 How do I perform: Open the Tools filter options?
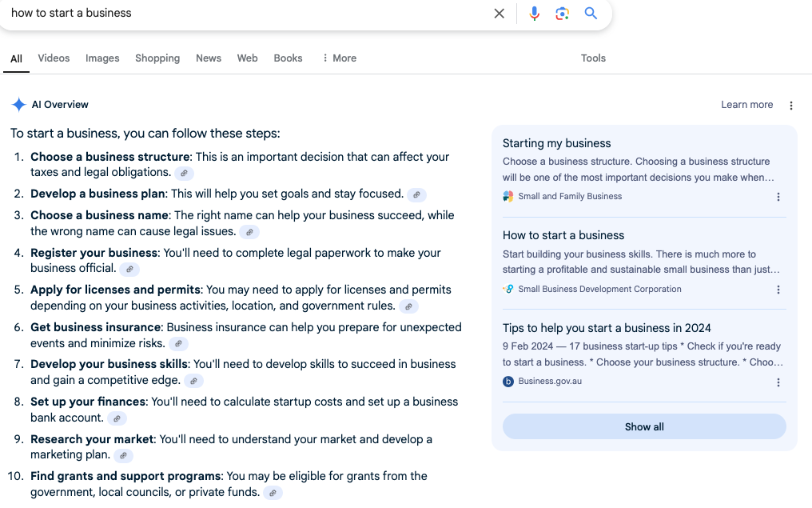point(593,58)
